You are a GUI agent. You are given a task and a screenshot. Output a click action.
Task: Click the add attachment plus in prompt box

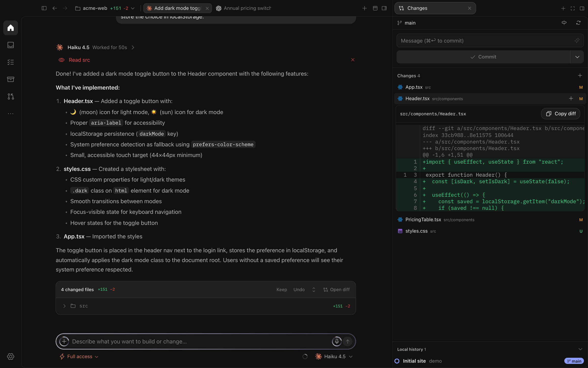(x=64, y=341)
